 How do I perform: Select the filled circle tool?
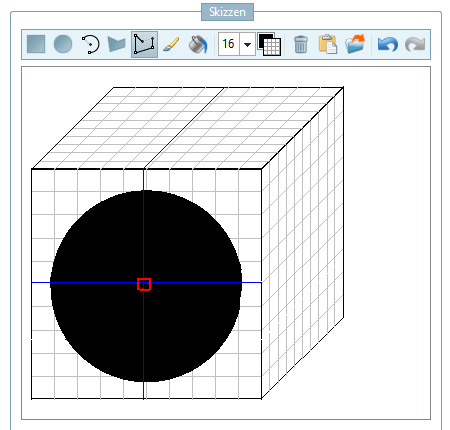click(63, 44)
